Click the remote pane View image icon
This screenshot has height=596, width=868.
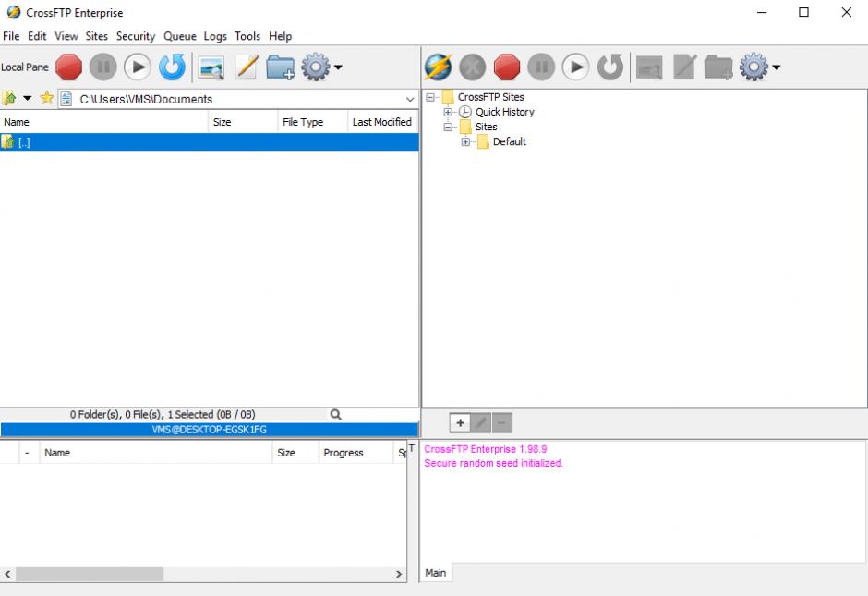tap(649, 67)
